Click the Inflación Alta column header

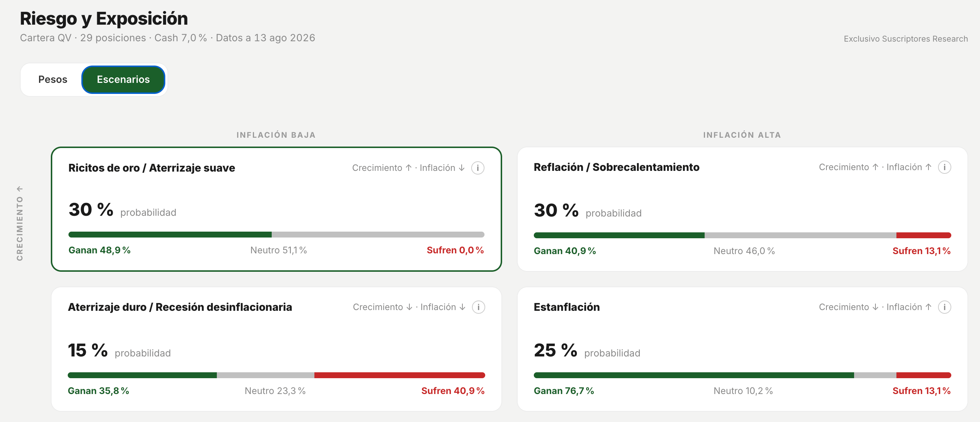click(742, 135)
